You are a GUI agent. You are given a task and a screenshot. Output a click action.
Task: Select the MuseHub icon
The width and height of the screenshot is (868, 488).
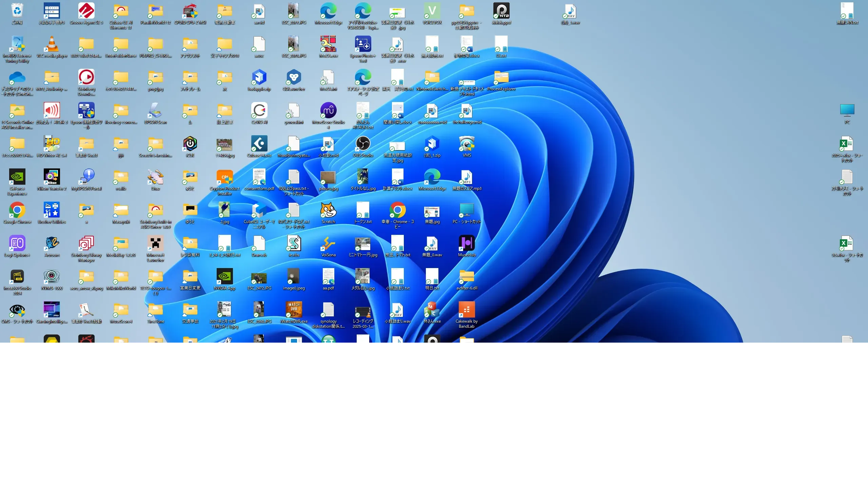coord(467,243)
